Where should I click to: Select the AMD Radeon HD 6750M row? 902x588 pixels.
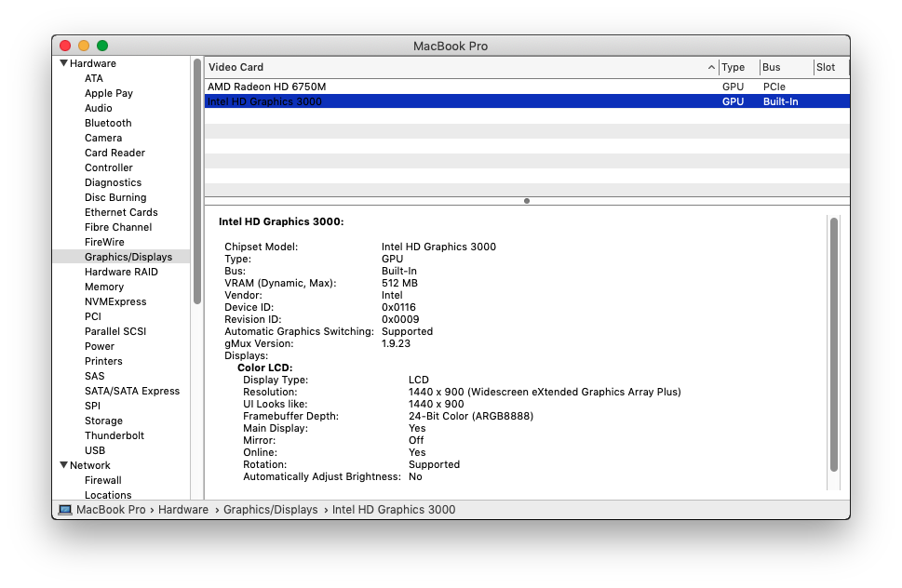(527, 87)
